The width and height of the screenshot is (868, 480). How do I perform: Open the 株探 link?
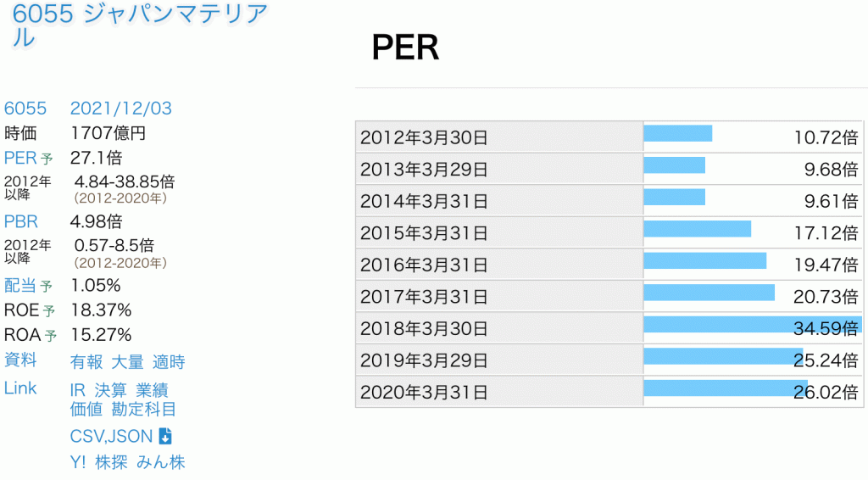pyautogui.click(x=111, y=462)
